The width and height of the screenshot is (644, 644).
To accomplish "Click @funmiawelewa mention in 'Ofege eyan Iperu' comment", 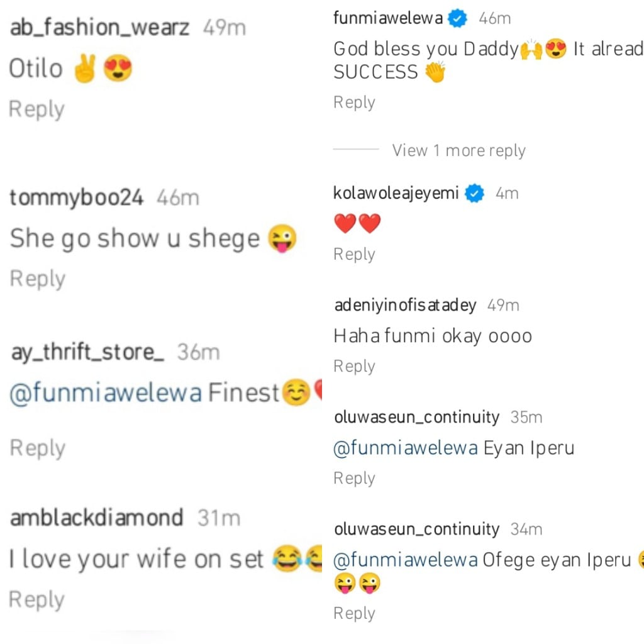I will [406, 560].
